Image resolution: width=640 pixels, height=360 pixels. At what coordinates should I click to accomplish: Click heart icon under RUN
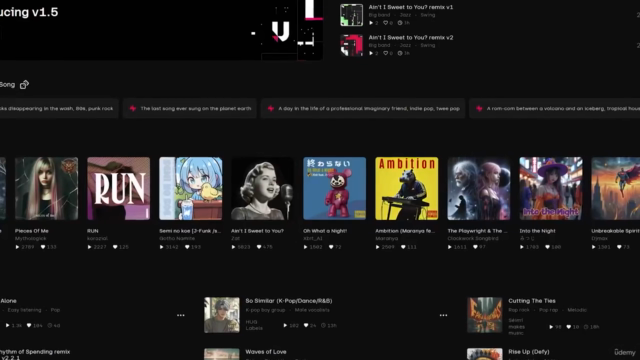(115, 247)
